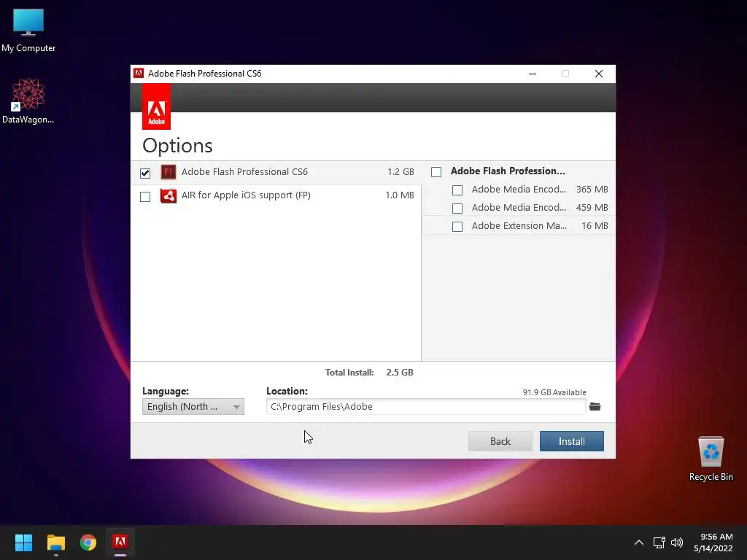Click the 91.9 GB Available text

[554, 392]
